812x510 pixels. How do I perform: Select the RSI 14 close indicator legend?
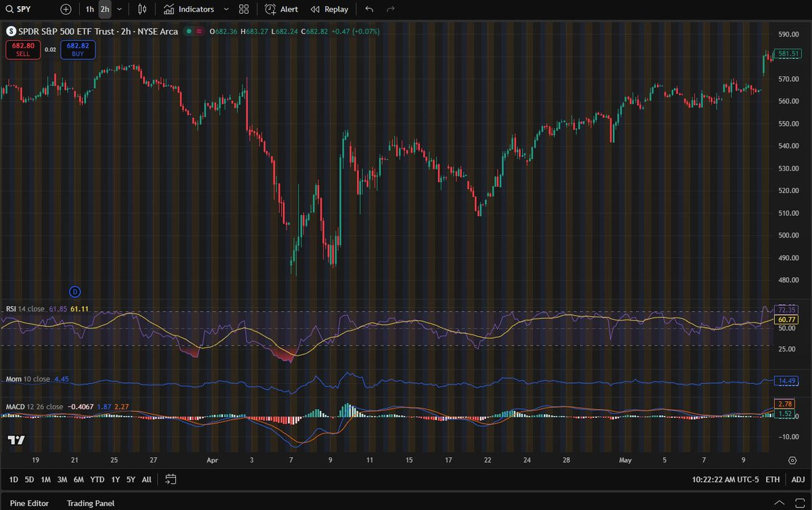25,309
